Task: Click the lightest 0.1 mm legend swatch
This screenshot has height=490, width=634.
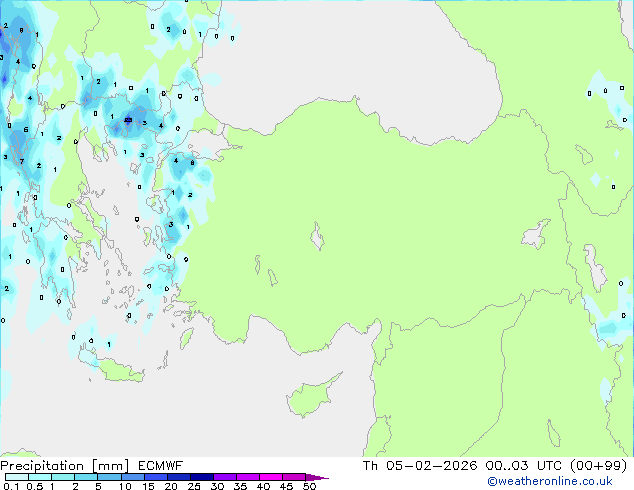Action: pyautogui.click(x=17, y=477)
